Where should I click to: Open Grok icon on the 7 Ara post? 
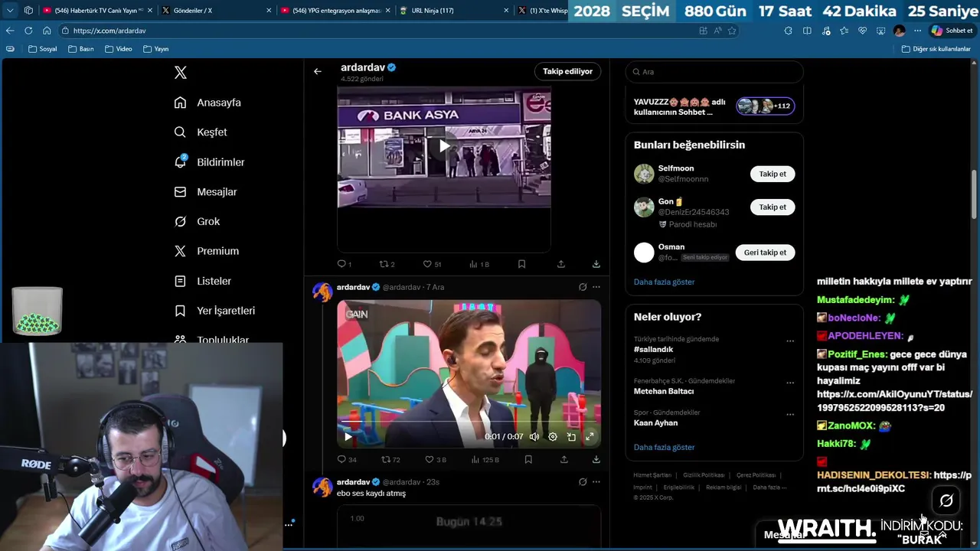[x=583, y=287]
